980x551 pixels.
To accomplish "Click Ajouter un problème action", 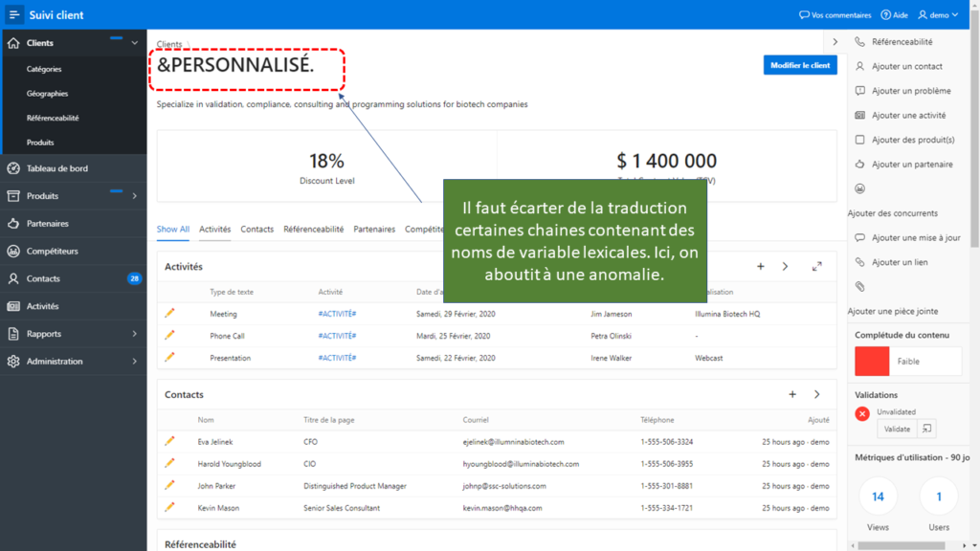I will pyautogui.click(x=911, y=91).
